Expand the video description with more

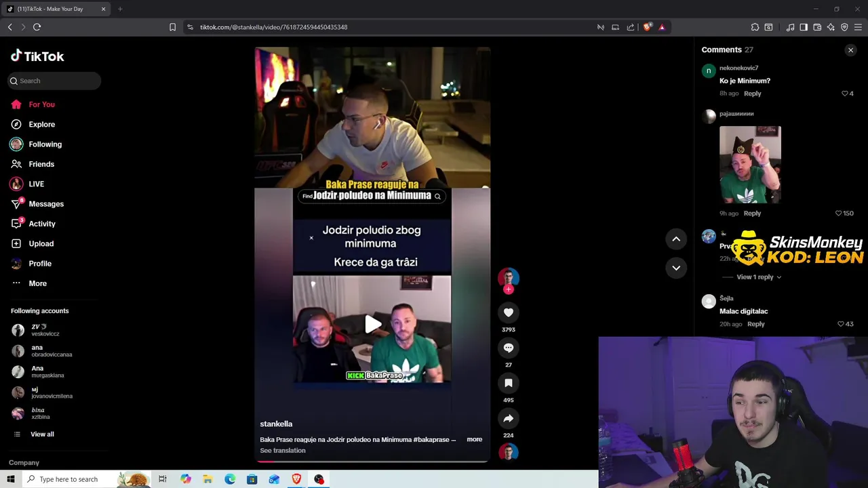coord(474,439)
